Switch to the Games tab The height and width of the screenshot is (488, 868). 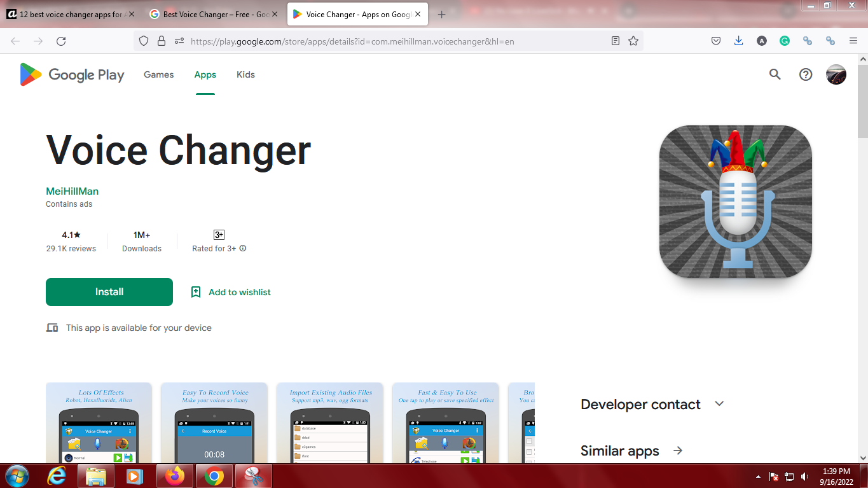click(158, 74)
